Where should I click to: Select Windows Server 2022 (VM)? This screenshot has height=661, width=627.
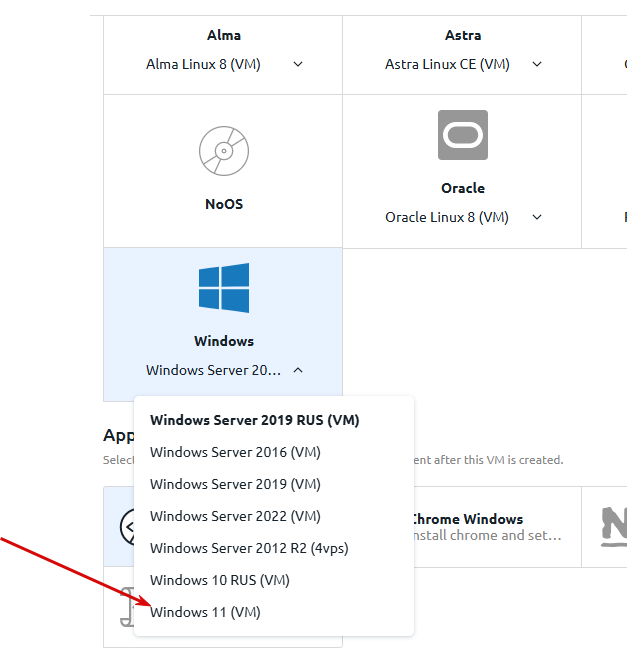(x=235, y=516)
